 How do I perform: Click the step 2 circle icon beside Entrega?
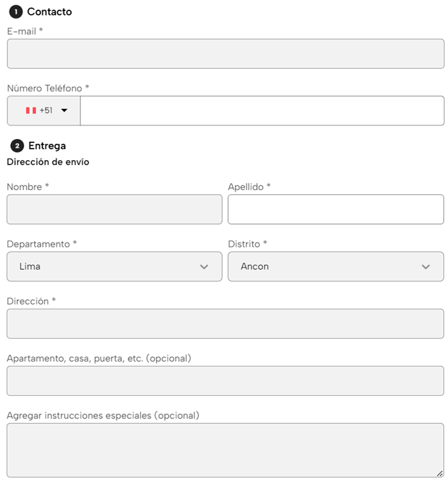[x=16, y=146]
